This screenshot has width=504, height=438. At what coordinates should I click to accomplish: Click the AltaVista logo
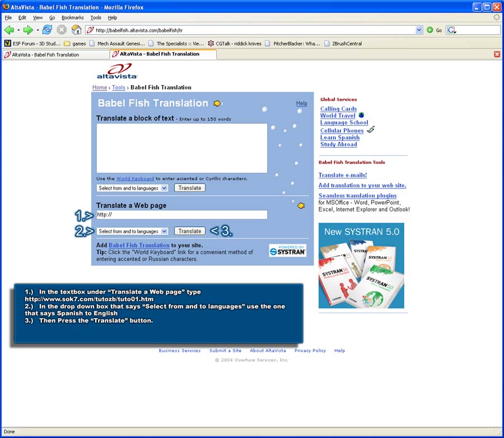(118, 71)
